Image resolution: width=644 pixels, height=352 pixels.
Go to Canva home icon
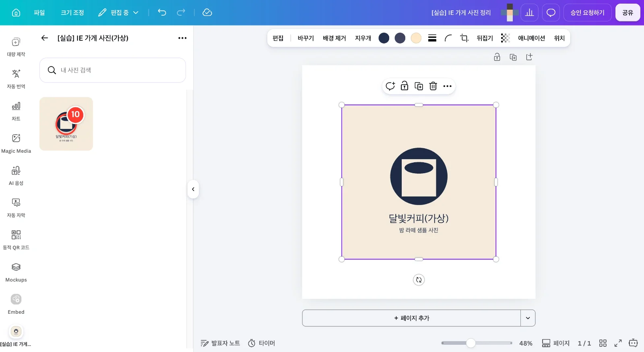click(x=16, y=12)
